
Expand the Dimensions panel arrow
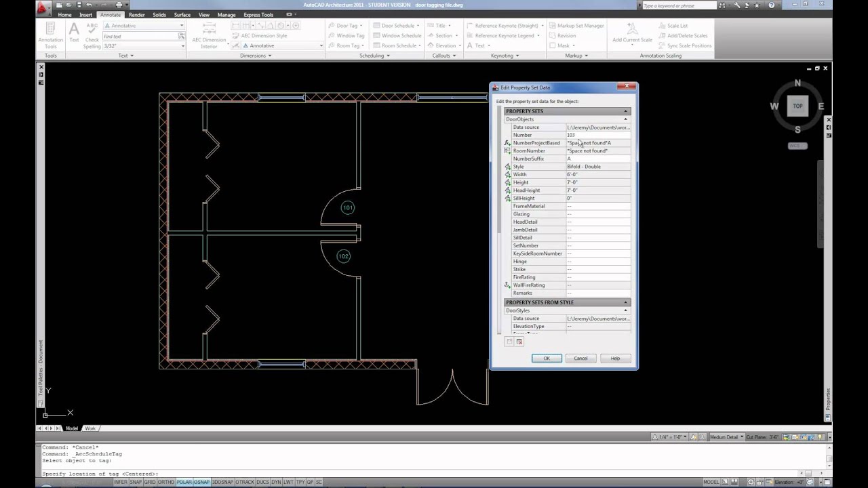click(x=271, y=56)
